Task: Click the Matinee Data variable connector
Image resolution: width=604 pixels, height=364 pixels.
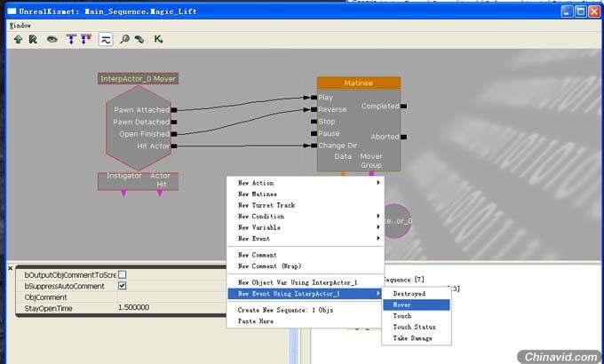Action: point(343,174)
